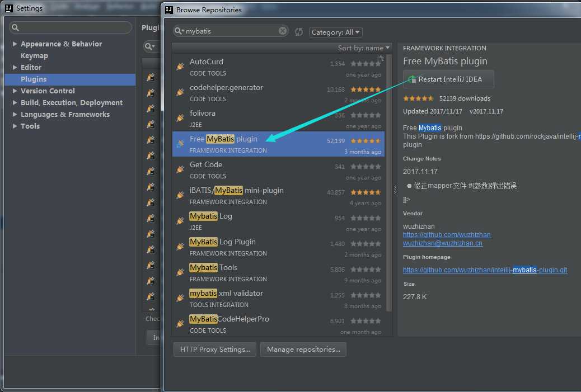Select iBATIS/MyBatis mini-plugin name
Image resolution: width=581 pixels, height=392 pixels.
(x=236, y=190)
